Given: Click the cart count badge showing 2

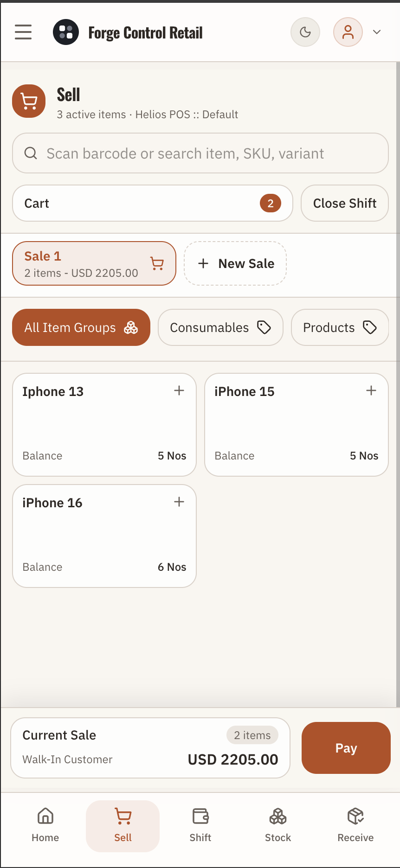Looking at the screenshot, I should pos(271,203).
